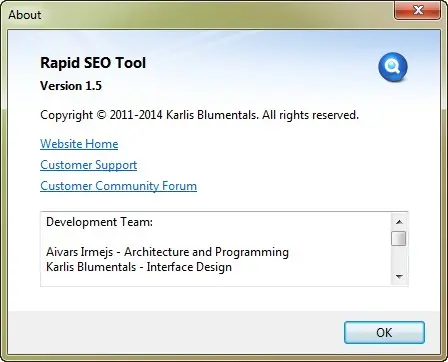Viewport: 448px width, 362px height.
Task: Click the copyright notice text
Action: 199,115
